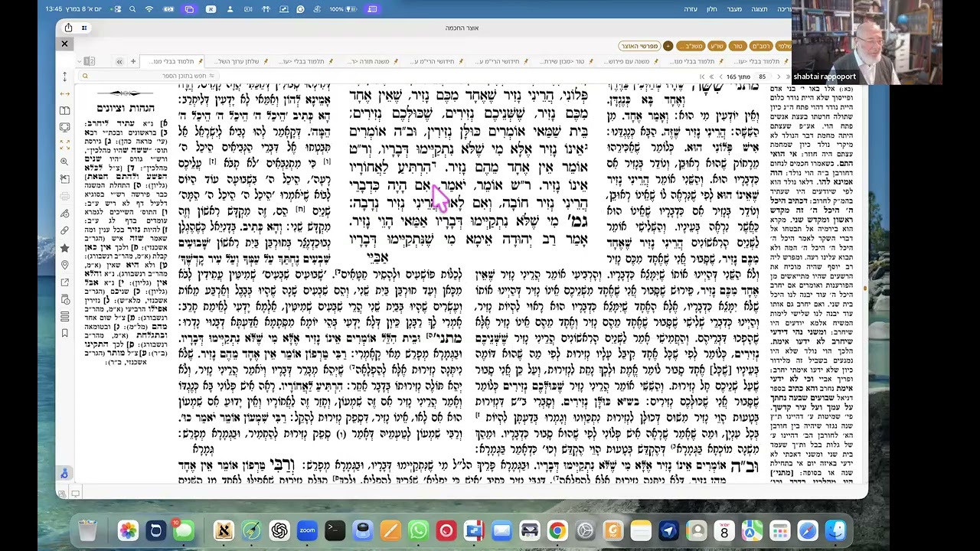Image resolution: width=980 pixels, height=551 pixels.
Task: Open Google Chrome from the Dock
Action: click(x=557, y=530)
